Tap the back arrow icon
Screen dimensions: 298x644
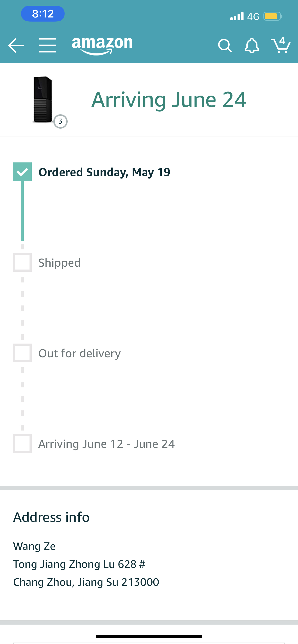coord(16,46)
